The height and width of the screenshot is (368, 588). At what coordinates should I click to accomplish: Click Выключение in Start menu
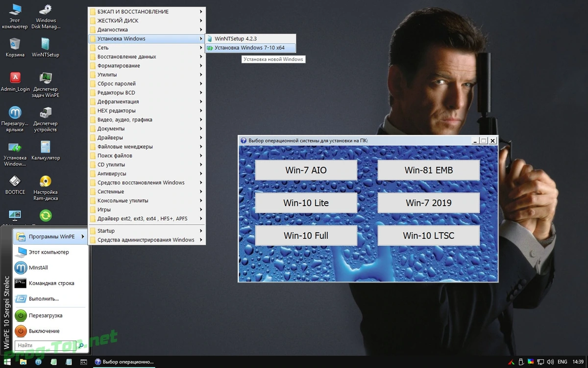point(50,331)
